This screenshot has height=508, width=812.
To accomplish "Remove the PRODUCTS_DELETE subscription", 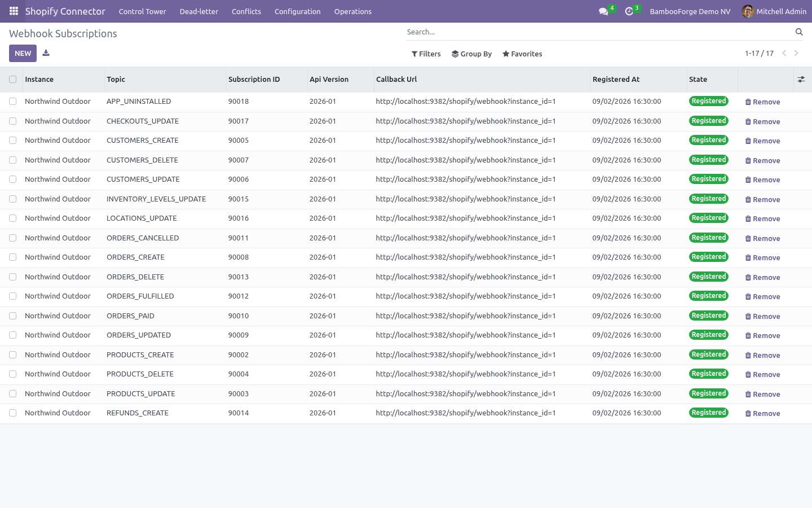I will [762, 375].
